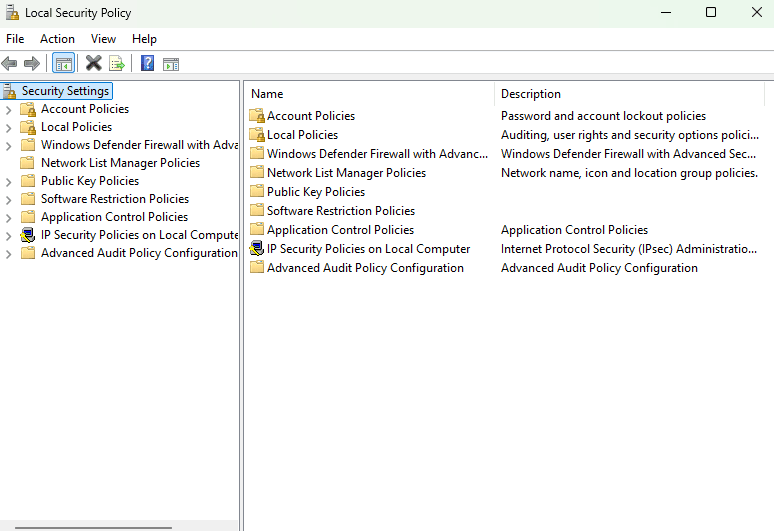Click Network List Manager folder icon in tree

click(28, 163)
